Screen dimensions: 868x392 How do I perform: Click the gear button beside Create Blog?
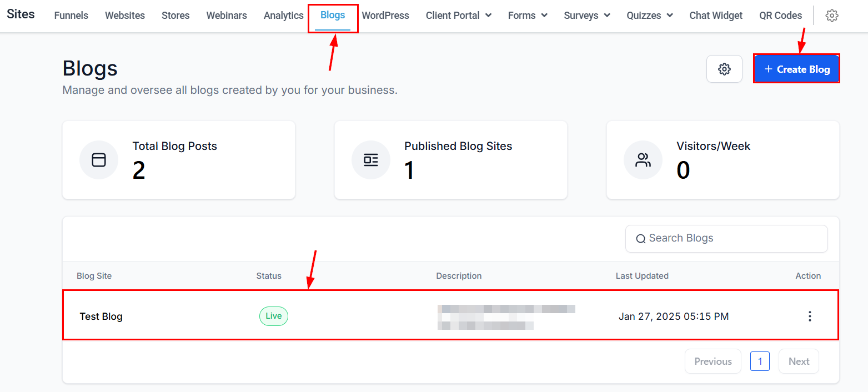[724, 69]
